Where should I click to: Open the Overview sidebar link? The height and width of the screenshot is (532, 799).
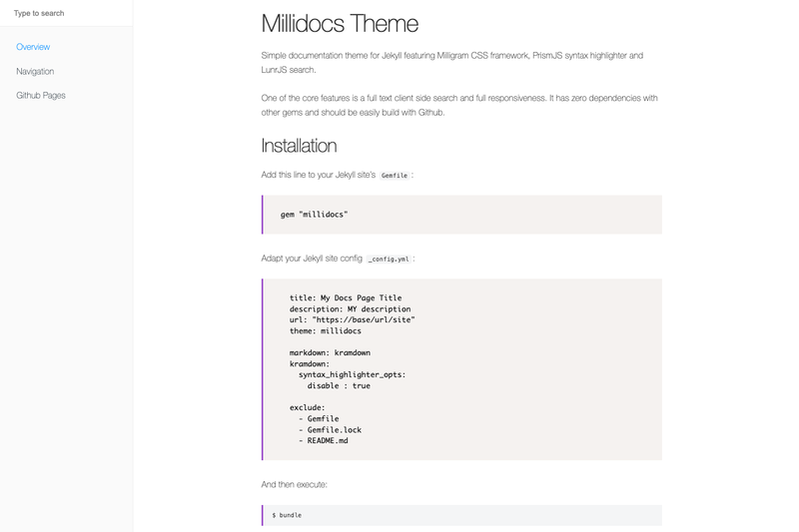point(33,47)
